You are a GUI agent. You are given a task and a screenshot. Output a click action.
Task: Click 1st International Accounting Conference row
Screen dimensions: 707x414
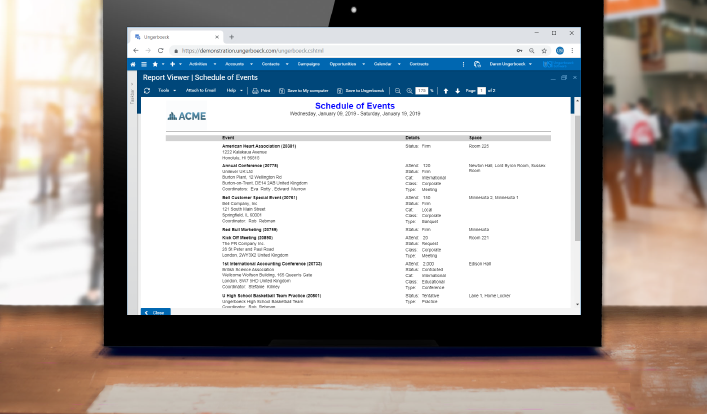click(272, 263)
